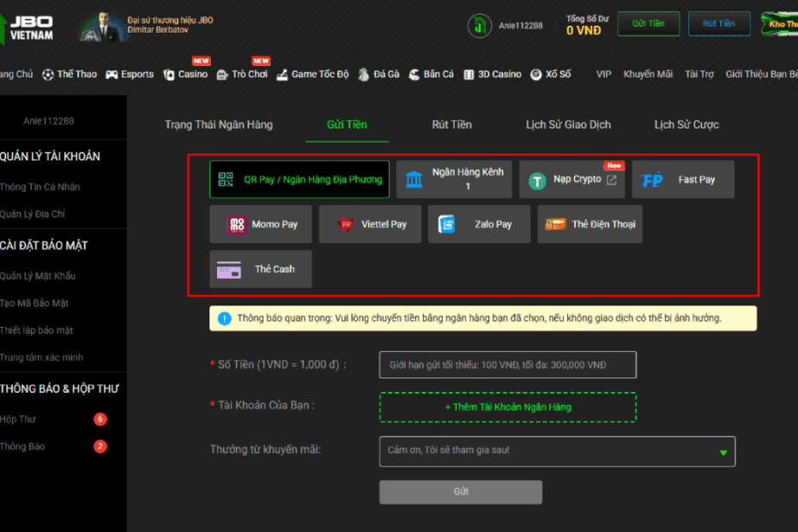
Task: Click the Fast Pay FP logo
Action: pos(652,179)
